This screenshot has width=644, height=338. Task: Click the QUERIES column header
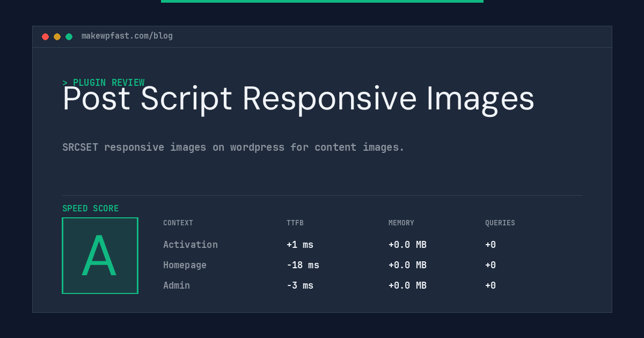click(x=500, y=223)
